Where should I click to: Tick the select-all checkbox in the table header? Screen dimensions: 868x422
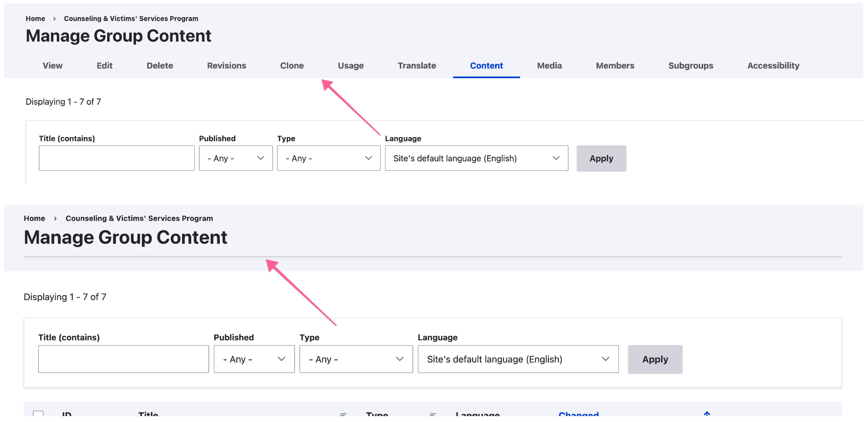click(38, 415)
